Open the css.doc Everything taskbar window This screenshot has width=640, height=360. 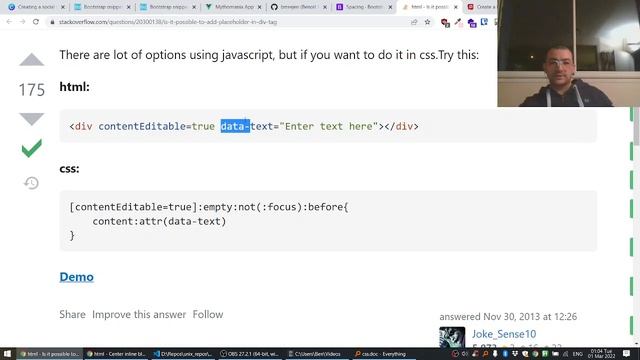click(383, 354)
